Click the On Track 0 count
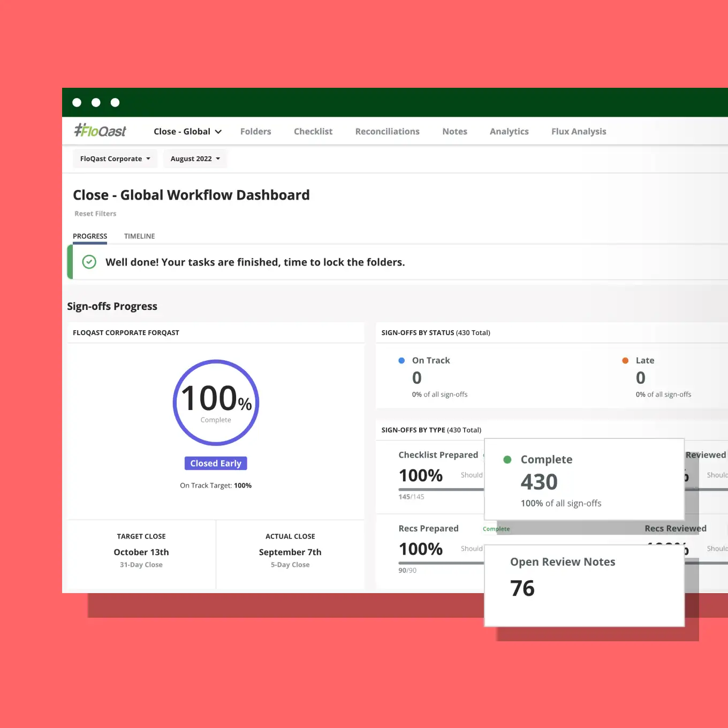Image resolution: width=728 pixels, height=728 pixels. [x=417, y=378]
